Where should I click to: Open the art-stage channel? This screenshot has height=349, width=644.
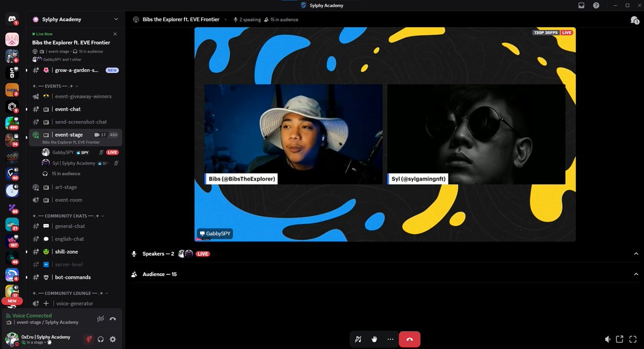click(x=76, y=188)
